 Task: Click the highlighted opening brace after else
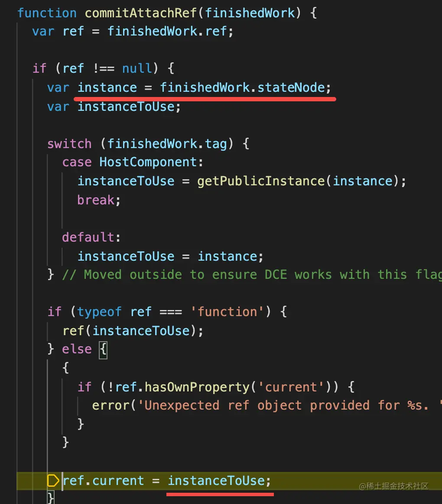(x=103, y=350)
